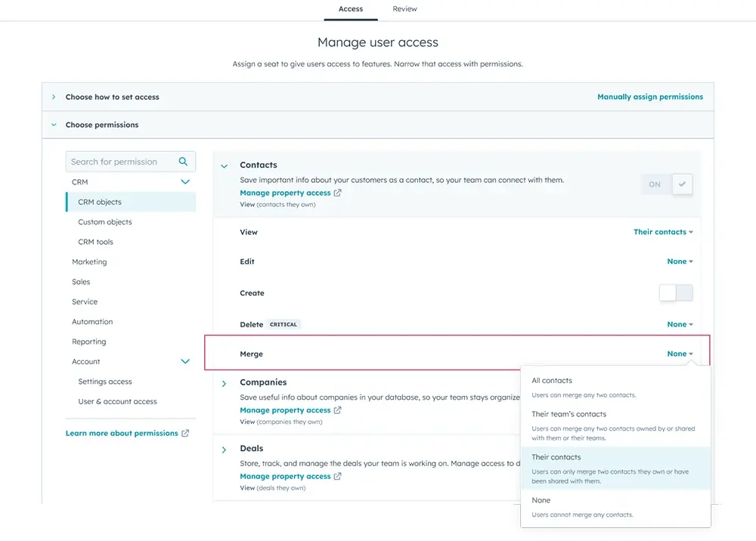756x541 pixels.
Task: Select User & account access in sidebar
Action: [118, 401]
